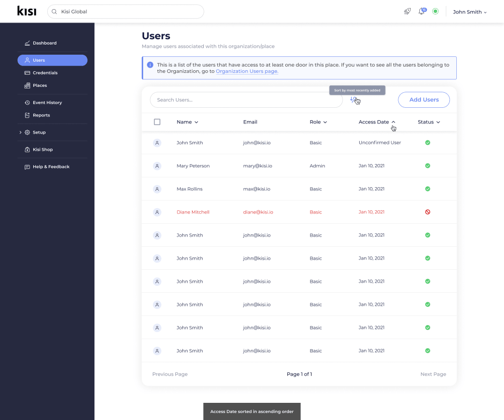Sort by the Access Date column

coord(377,122)
